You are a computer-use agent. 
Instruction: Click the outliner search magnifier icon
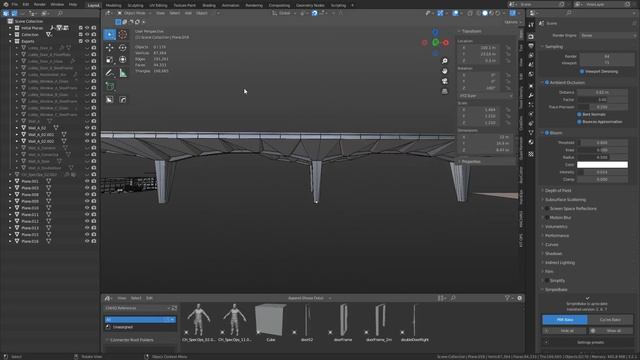click(60, 13)
